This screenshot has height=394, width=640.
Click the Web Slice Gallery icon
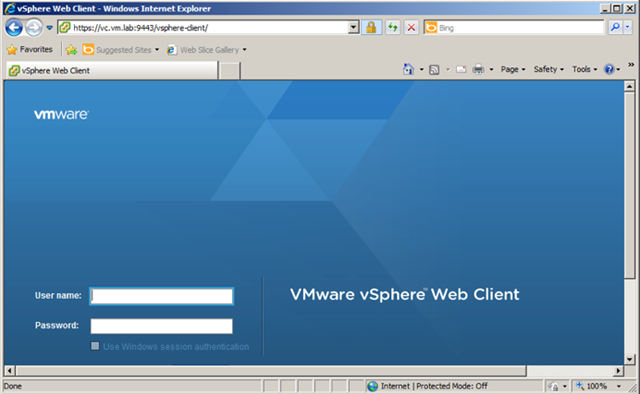pos(172,50)
